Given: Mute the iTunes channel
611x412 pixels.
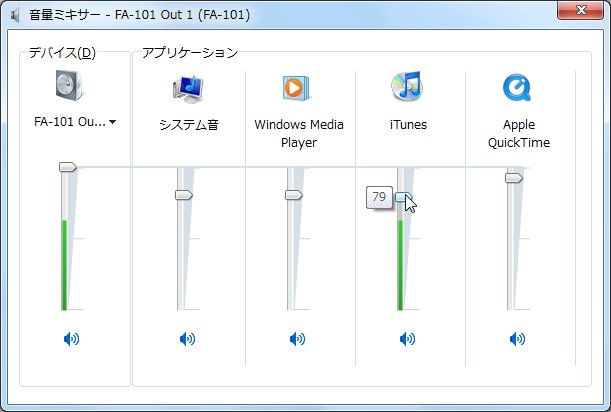Looking at the screenshot, I should pyautogui.click(x=408, y=339).
